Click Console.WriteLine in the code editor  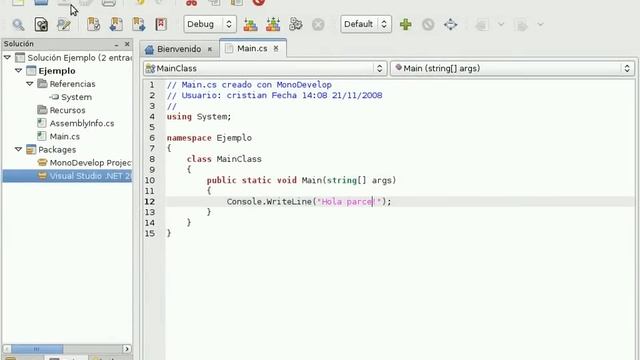tap(269, 201)
